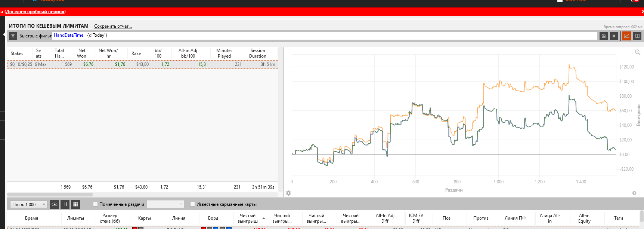The height and width of the screenshot is (229, 644).
Task: Sort hands by Против column
Action: tap(481, 218)
